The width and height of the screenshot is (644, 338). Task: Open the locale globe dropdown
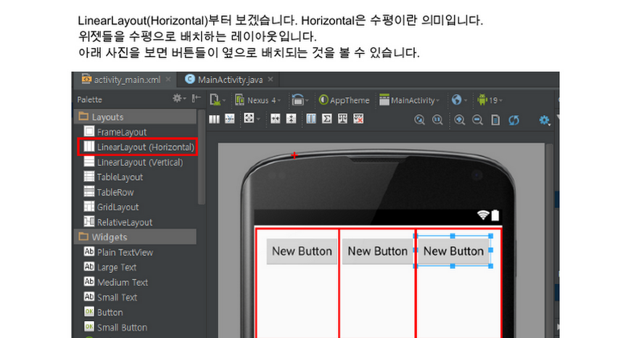[x=459, y=100]
